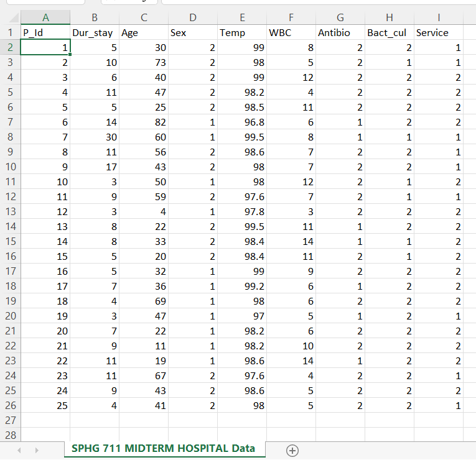Select the Age cell containing 67
Viewport: 476px width, 460px height.
tap(144, 375)
